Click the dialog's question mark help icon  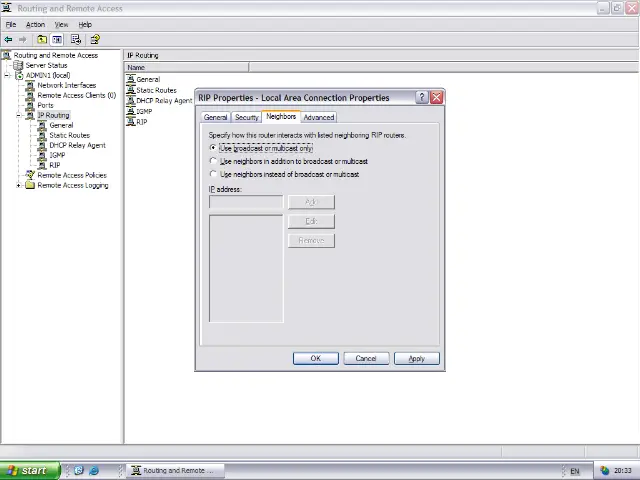(422, 98)
